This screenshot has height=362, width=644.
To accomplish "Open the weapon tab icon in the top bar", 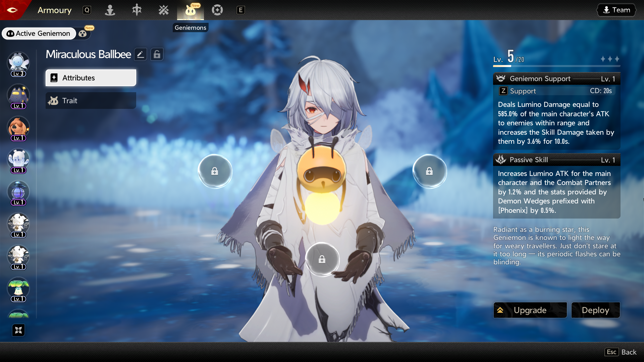I will click(x=137, y=10).
